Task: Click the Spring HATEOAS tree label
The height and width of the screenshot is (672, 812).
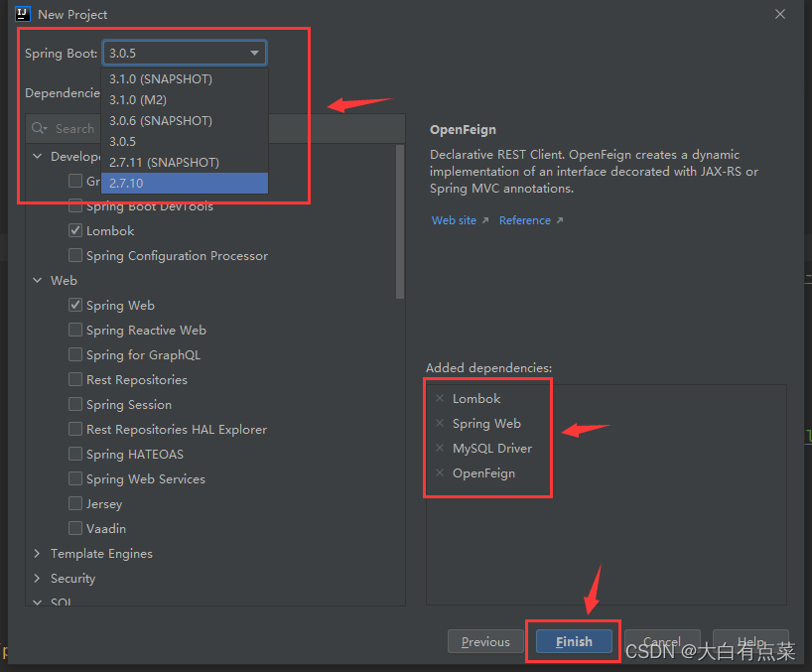Action: 135,455
